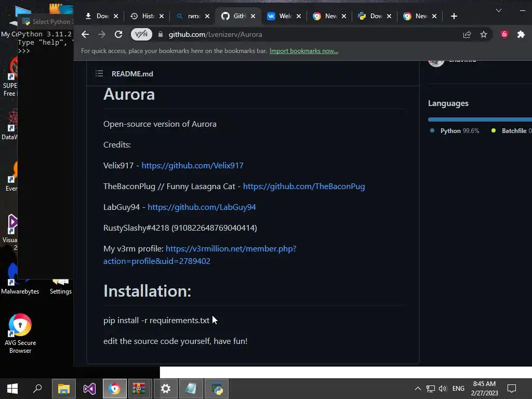Open the README table of contents icon
532x399 pixels.
tap(99, 74)
